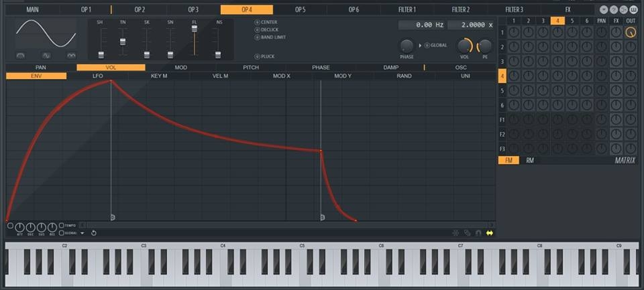Click the PE knob beside VOL
This screenshot has height=290, width=644.
click(x=485, y=46)
